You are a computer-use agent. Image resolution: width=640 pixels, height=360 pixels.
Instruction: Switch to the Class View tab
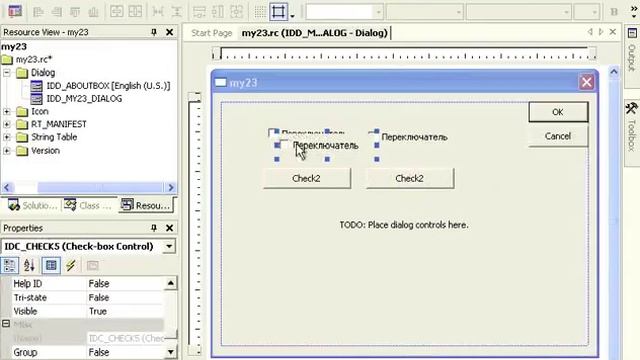(88, 205)
